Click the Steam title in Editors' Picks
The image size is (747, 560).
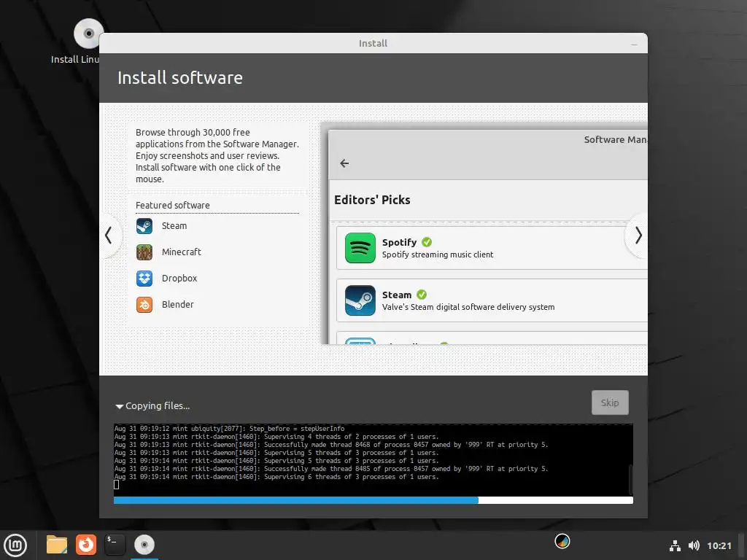(x=397, y=295)
